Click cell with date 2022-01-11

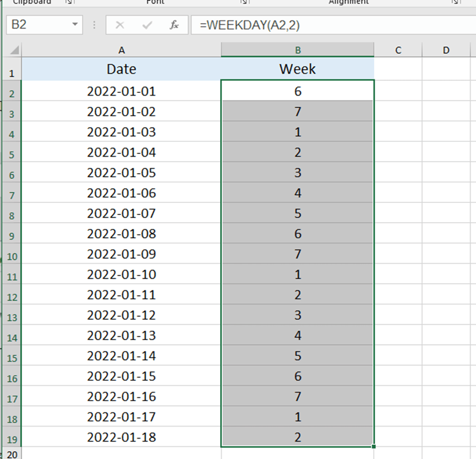click(122, 295)
